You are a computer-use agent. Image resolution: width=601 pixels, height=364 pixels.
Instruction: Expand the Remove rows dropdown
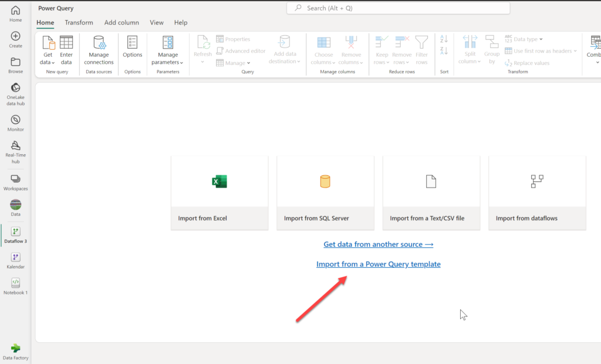coord(407,63)
